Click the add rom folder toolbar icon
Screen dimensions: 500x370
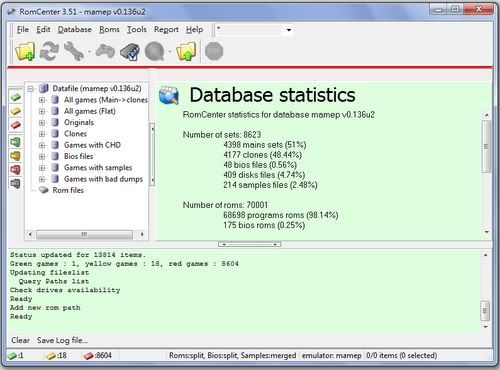coord(25,52)
